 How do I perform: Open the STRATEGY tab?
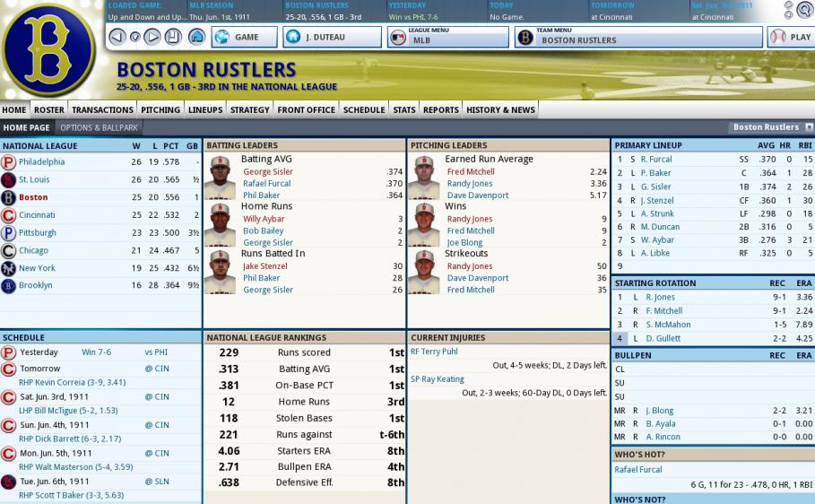point(250,109)
